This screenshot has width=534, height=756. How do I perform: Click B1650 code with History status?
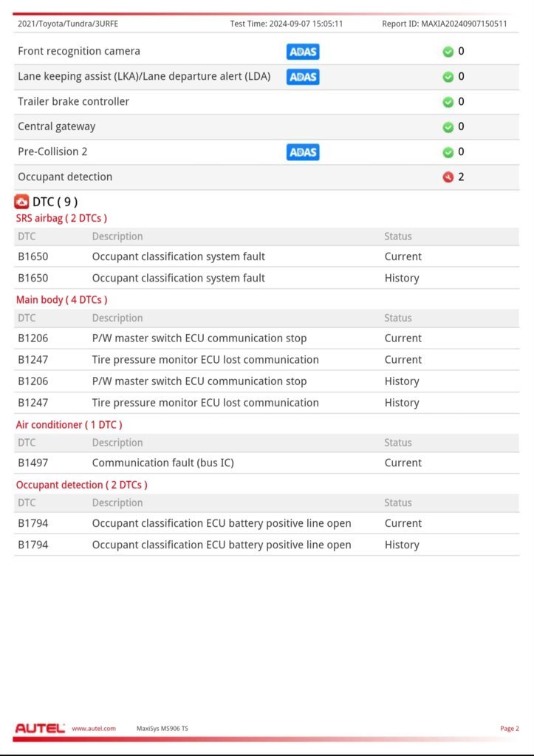click(32, 278)
